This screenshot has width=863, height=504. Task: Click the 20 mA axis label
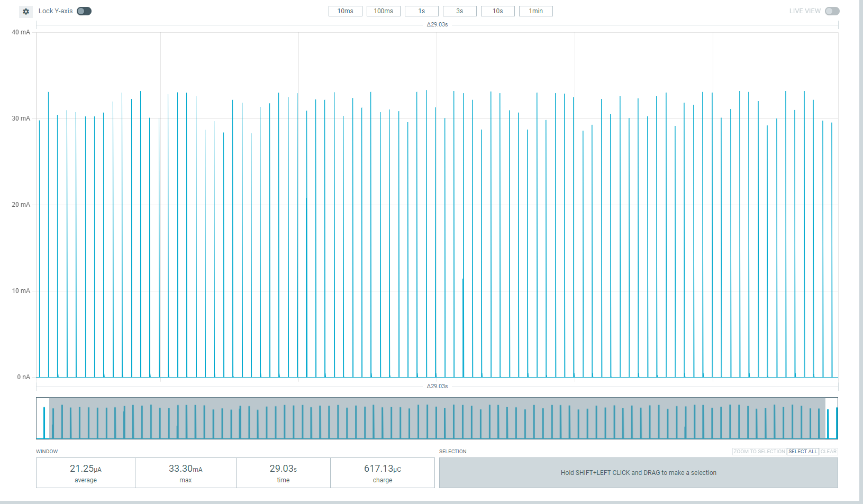pyautogui.click(x=21, y=205)
